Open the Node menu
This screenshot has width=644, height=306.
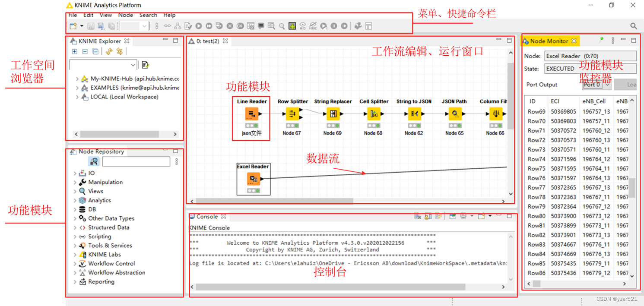click(x=126, y=15)
